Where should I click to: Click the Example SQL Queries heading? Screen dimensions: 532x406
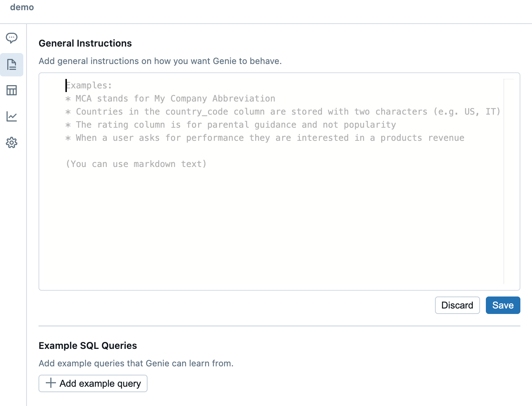(88, 345)
